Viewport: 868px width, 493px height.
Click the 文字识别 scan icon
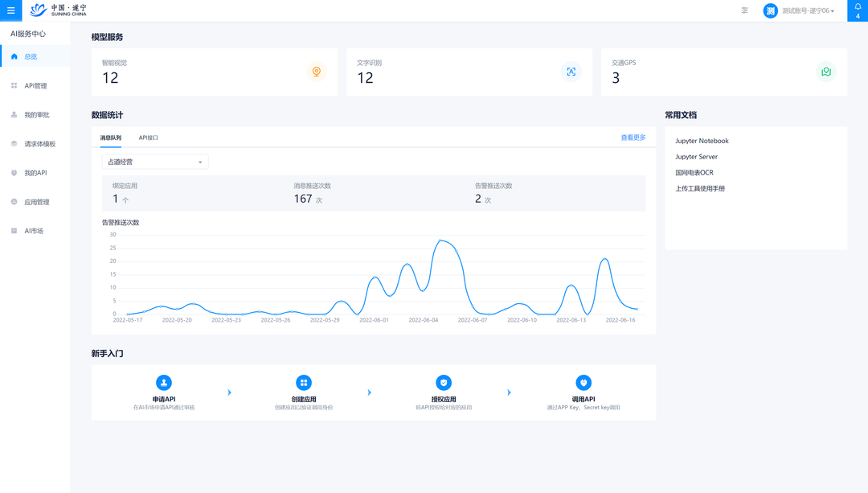pyautogui.click(x=571, y=72)
